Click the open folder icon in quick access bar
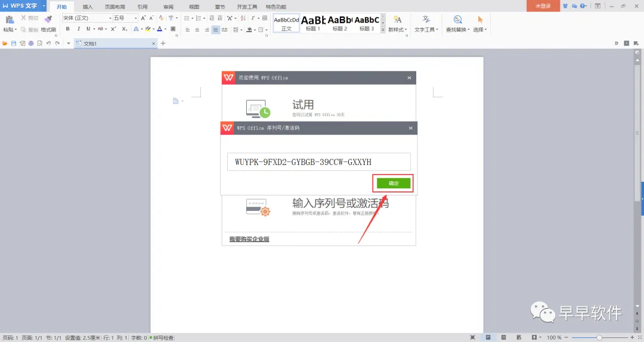Image resolution: width=644 pixels, height=342 pixels. [5, 43]
